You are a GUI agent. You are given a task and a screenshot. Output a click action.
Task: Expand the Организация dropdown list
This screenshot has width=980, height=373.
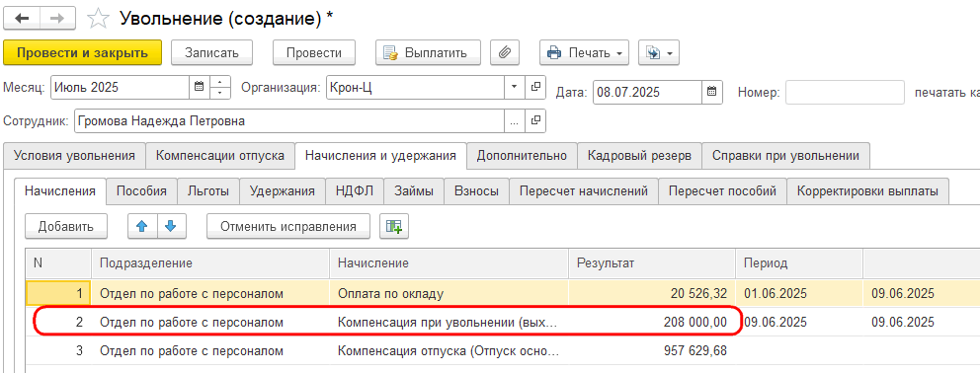tap(515, 87)
